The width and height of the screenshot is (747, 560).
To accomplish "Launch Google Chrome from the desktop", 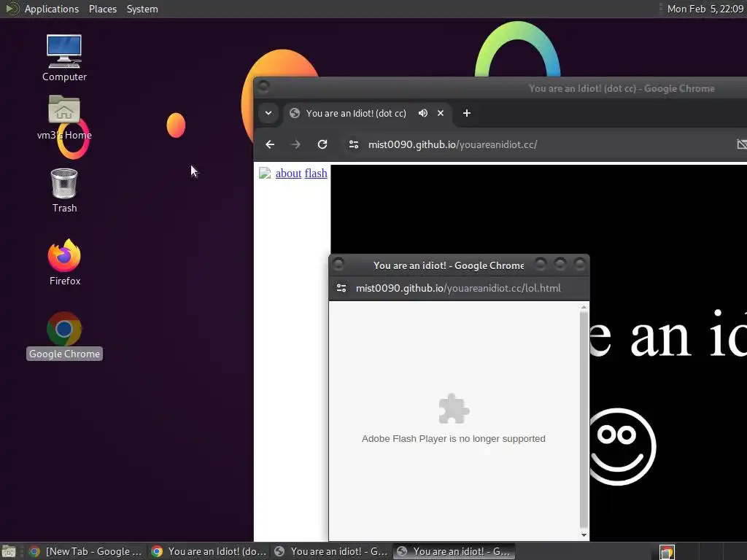I will (x=64, y=335).
